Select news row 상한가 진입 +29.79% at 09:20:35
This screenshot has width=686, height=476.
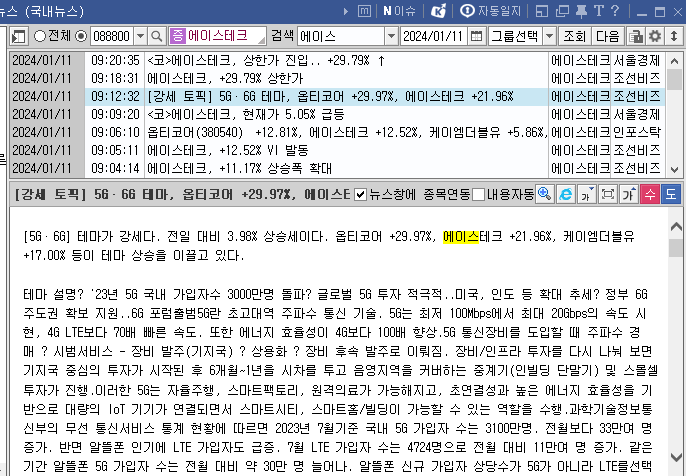tap(337, 60)
